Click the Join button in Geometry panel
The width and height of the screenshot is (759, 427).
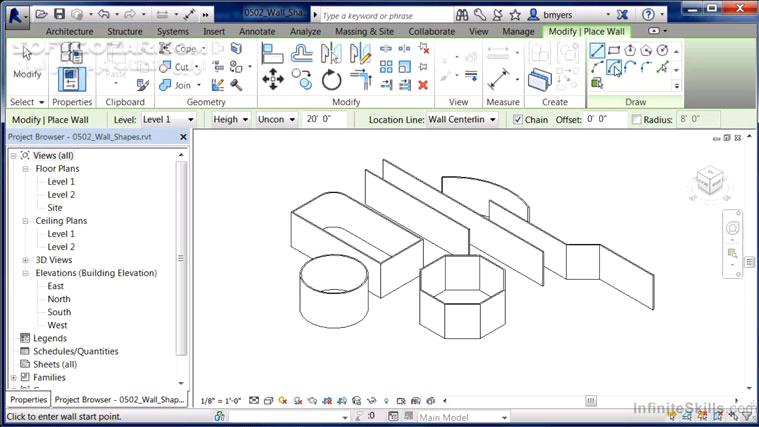tap(180, 85)
